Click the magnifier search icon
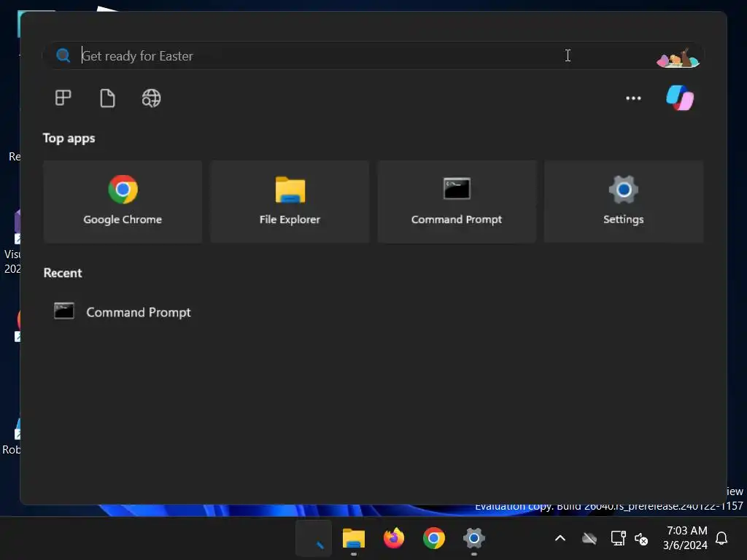The image size is (747, 560). [x=63, y=55]
